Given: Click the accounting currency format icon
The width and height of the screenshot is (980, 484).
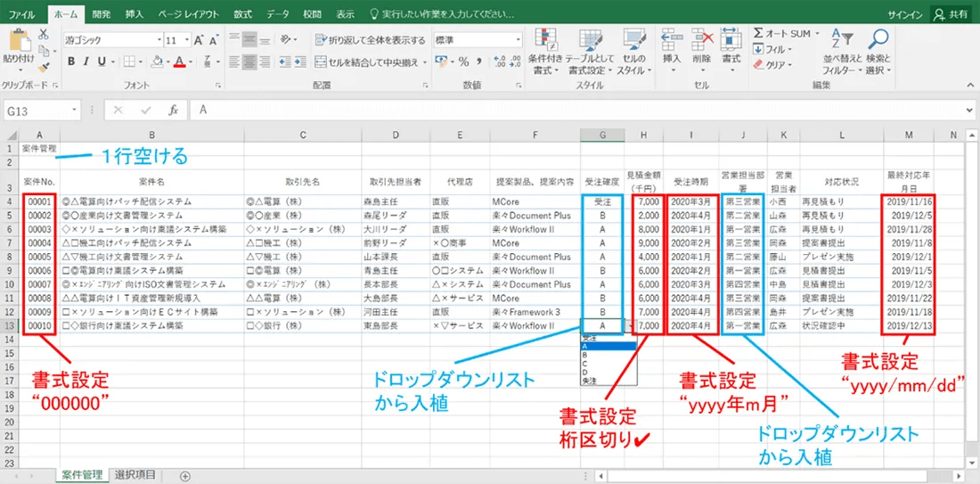Looking at the screenshot, I should (441, 62).
